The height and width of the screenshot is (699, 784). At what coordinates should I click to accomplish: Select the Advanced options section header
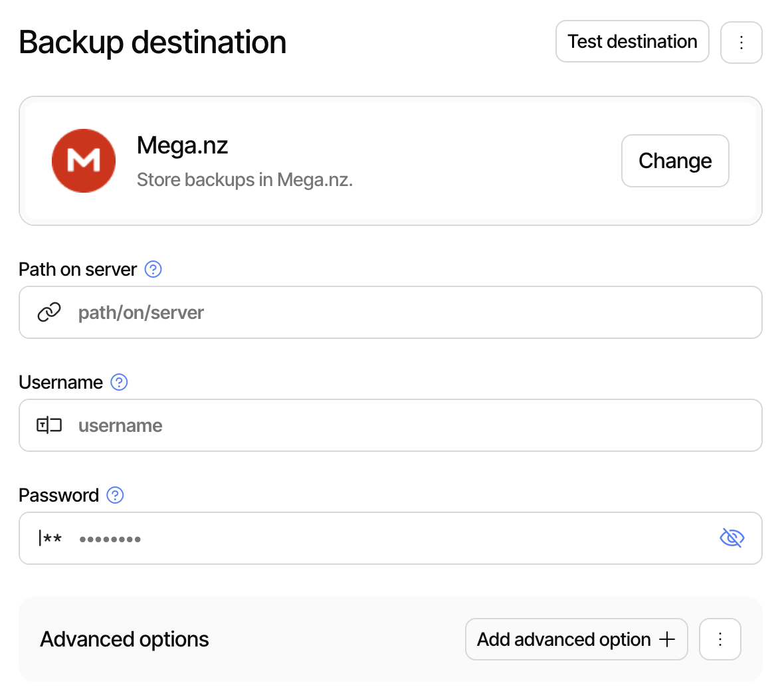(124, 639)
